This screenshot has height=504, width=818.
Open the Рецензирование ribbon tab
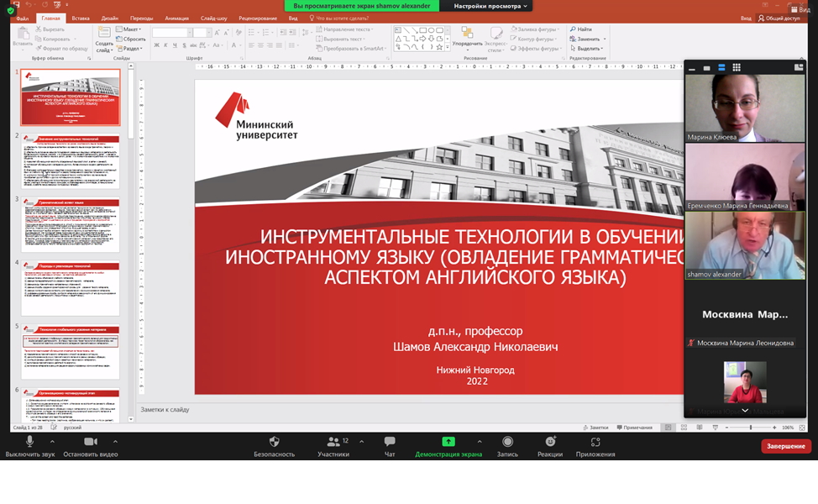pyautogui.click(x=258, y=18)
